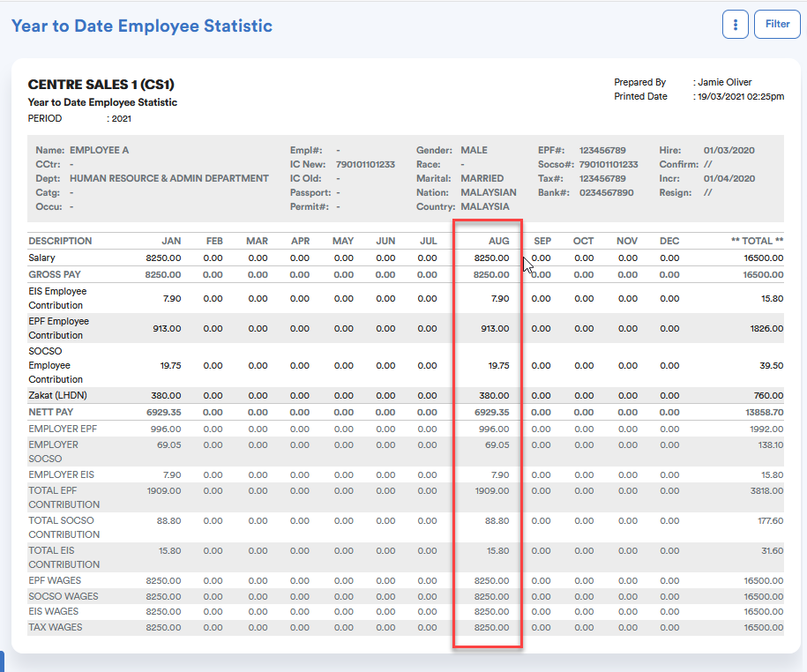The image size is (807, 672).
Task: Click the EPF# value 123456789
Action: click(x=602, y=150)
